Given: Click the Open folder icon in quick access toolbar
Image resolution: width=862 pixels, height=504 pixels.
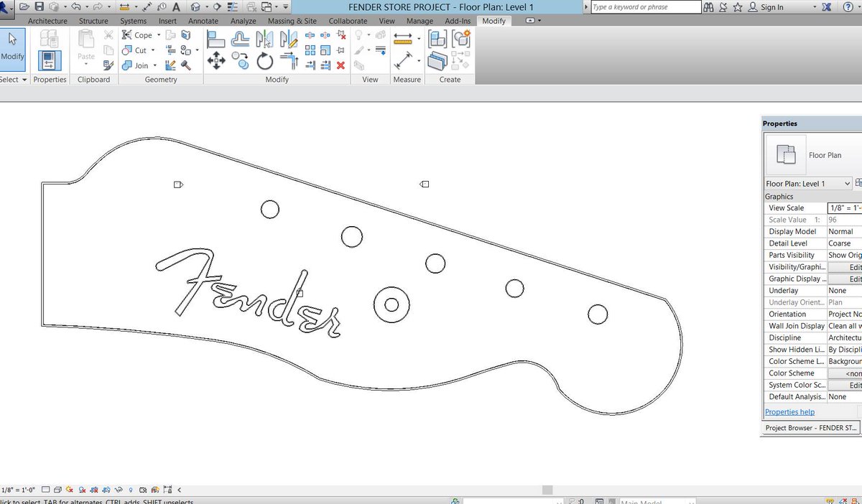Looking at the screenshot, I should point(24,6).
